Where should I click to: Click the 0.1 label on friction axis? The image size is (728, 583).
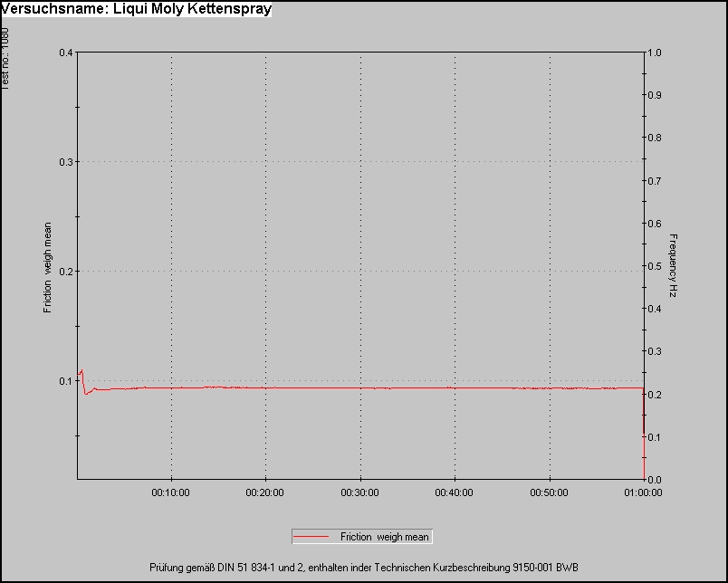[x=66, y=381]
